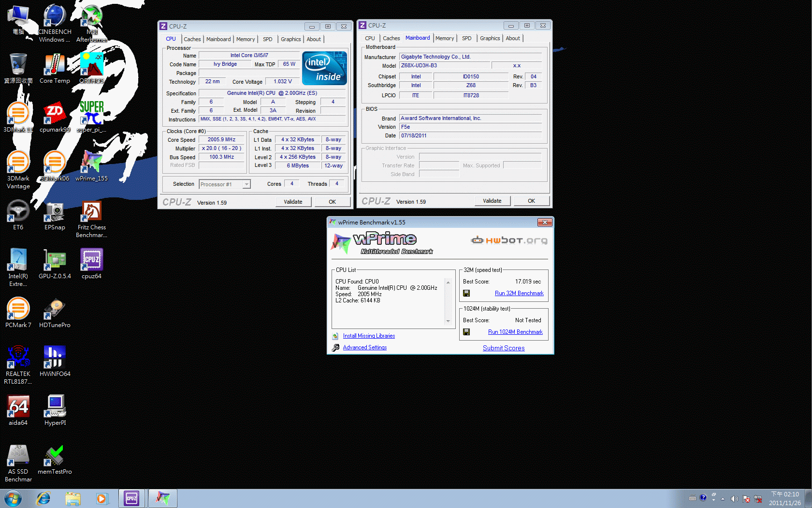Click the Submit Scores link

[504, 348]
